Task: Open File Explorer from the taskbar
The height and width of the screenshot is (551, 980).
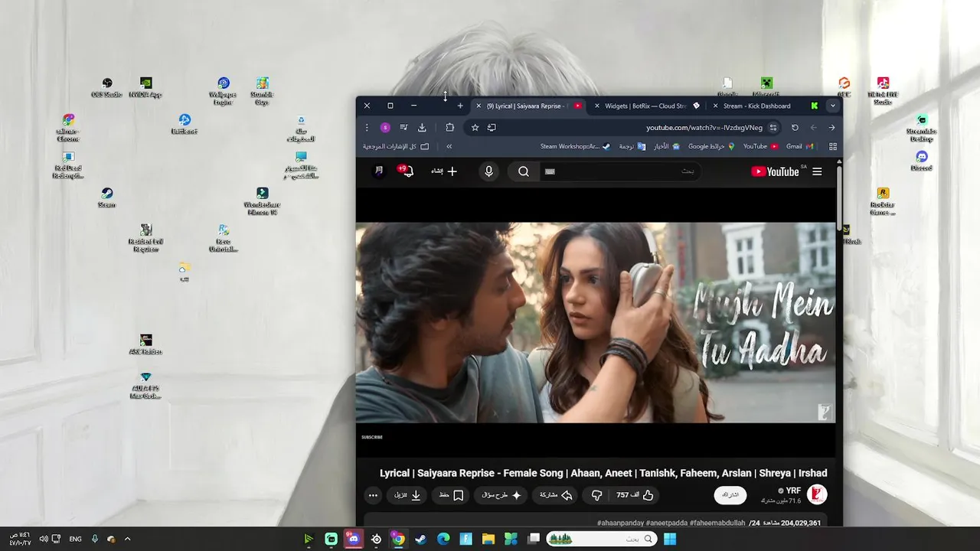Action: point(488,539)
